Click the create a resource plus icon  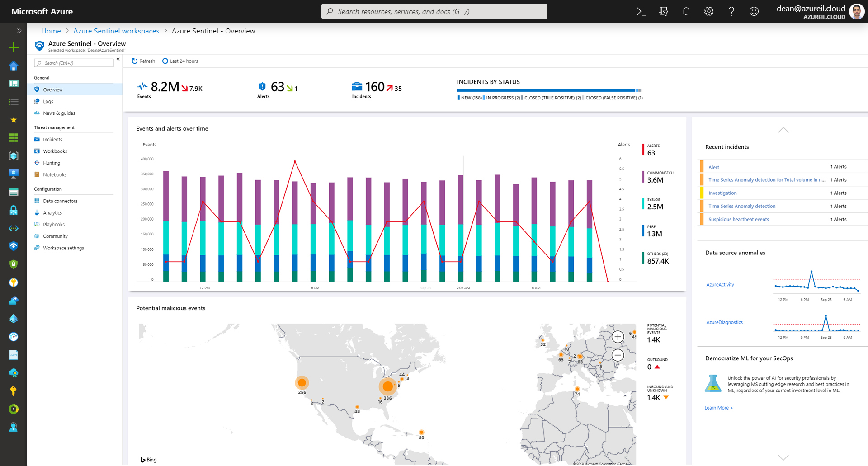point(14,47)
